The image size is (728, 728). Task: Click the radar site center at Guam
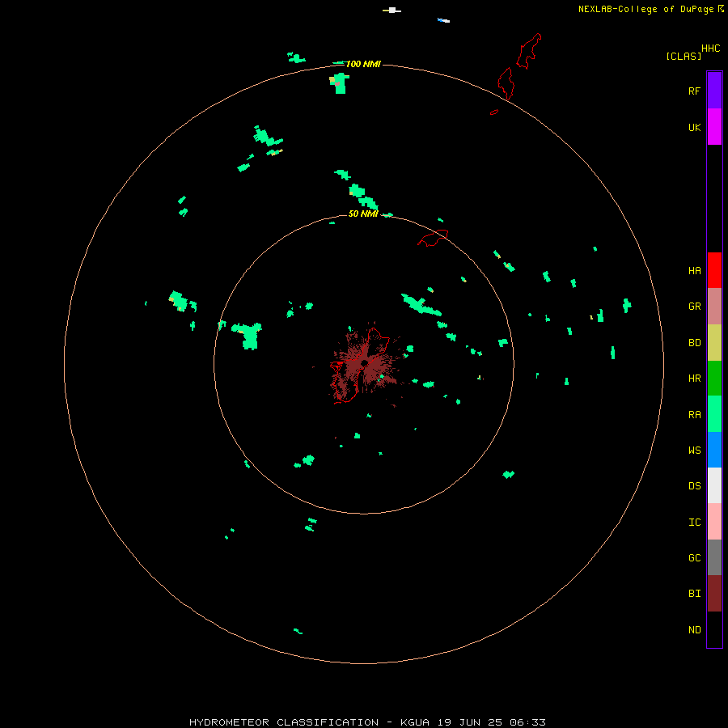click(365, 362)
